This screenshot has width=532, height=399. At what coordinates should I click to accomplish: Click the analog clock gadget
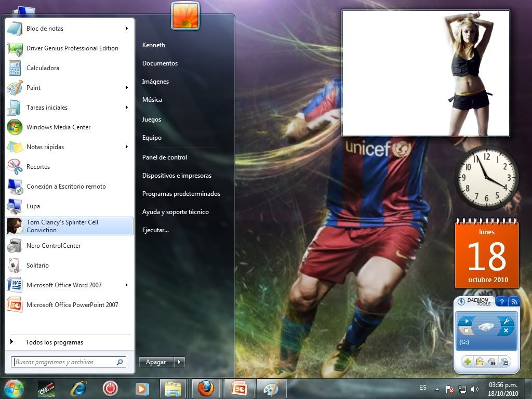click(486, 178)
